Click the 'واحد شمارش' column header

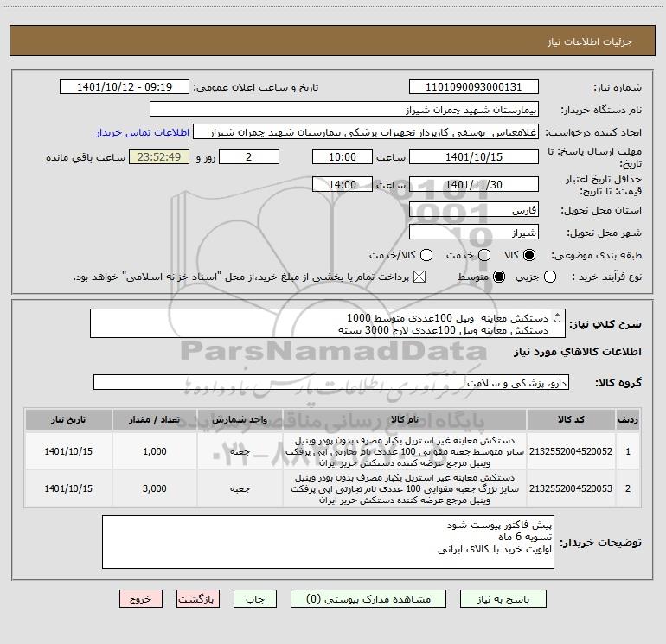pyautogui.click(x=240, y=419)
